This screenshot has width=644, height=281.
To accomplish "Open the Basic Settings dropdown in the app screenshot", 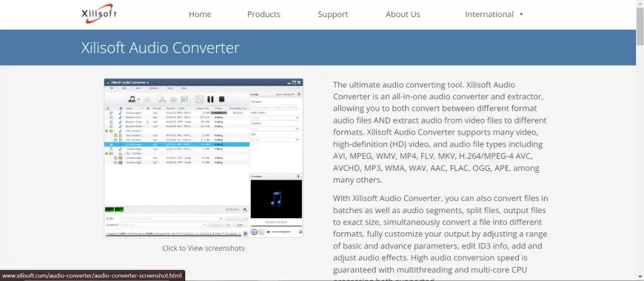I will 285,95.
